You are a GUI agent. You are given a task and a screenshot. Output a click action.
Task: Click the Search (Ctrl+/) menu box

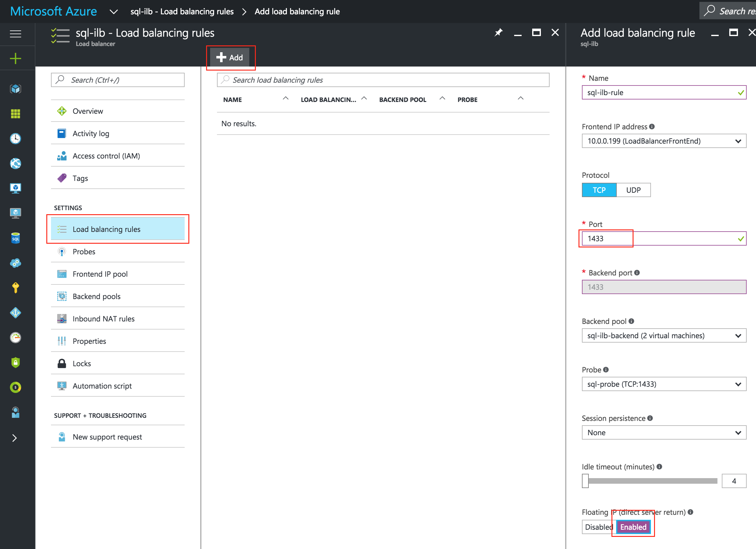(x=118, y=80)
